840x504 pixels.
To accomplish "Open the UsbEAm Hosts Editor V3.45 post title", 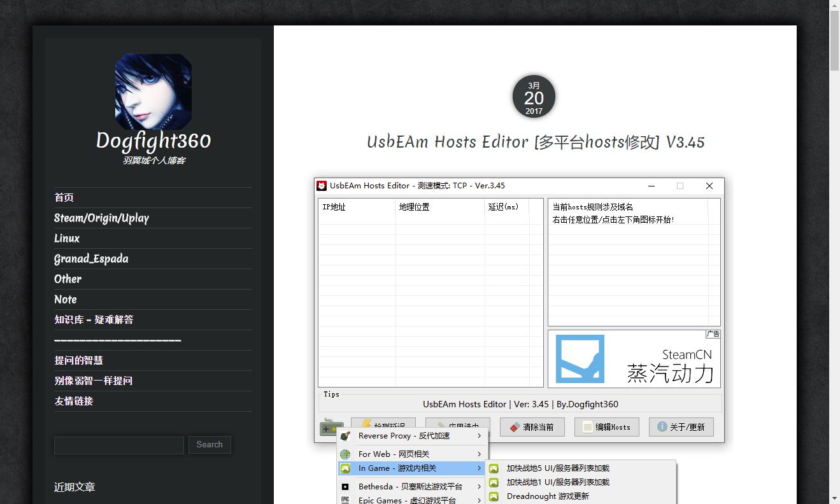I will [x=536, y=142].
